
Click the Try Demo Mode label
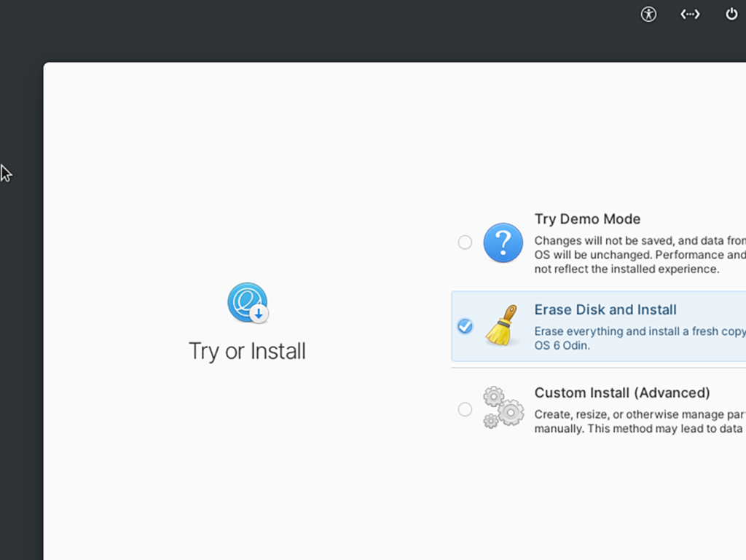(587, 218)
